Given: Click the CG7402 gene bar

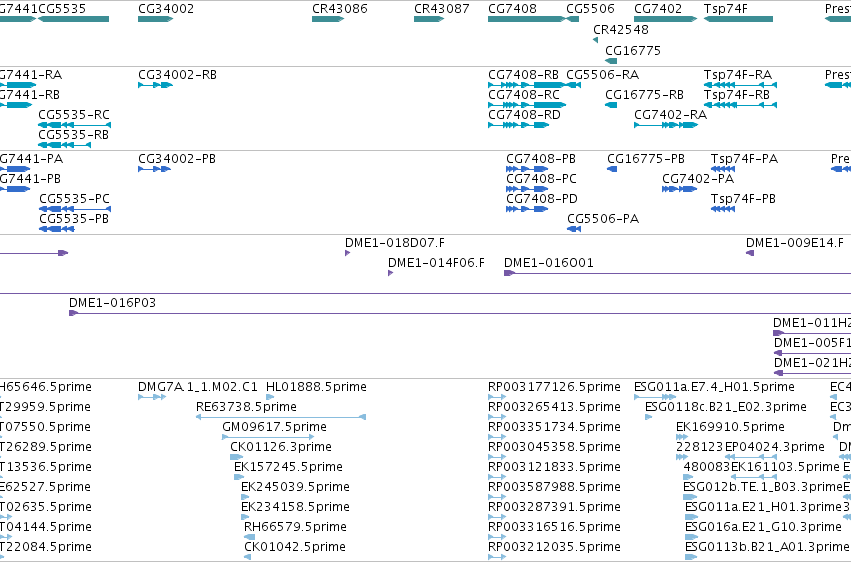Looking at the screenshot, I should (665, 19).
